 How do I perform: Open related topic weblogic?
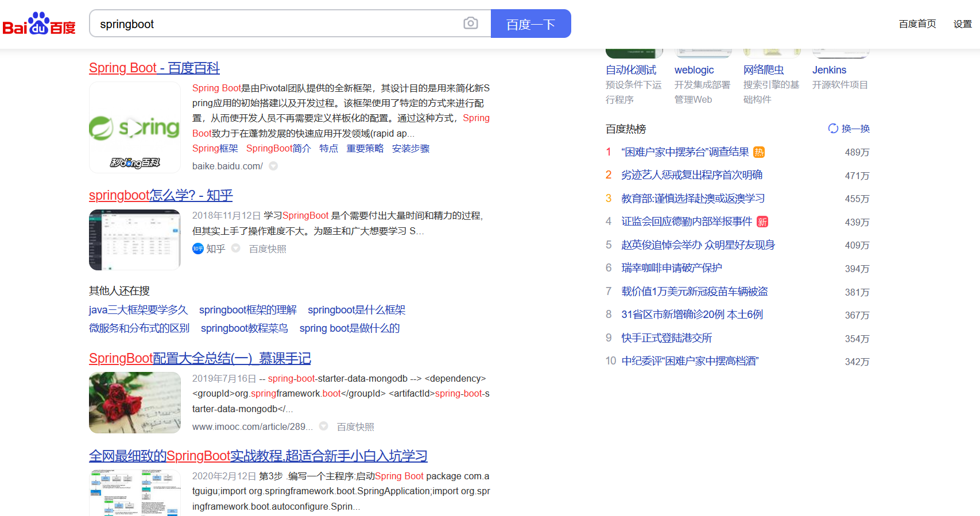[694, 70]
